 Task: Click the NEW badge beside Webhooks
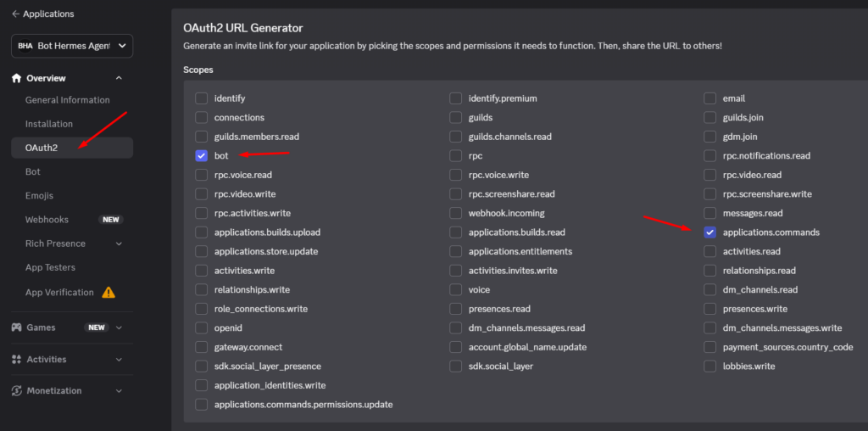pos(111,220)
